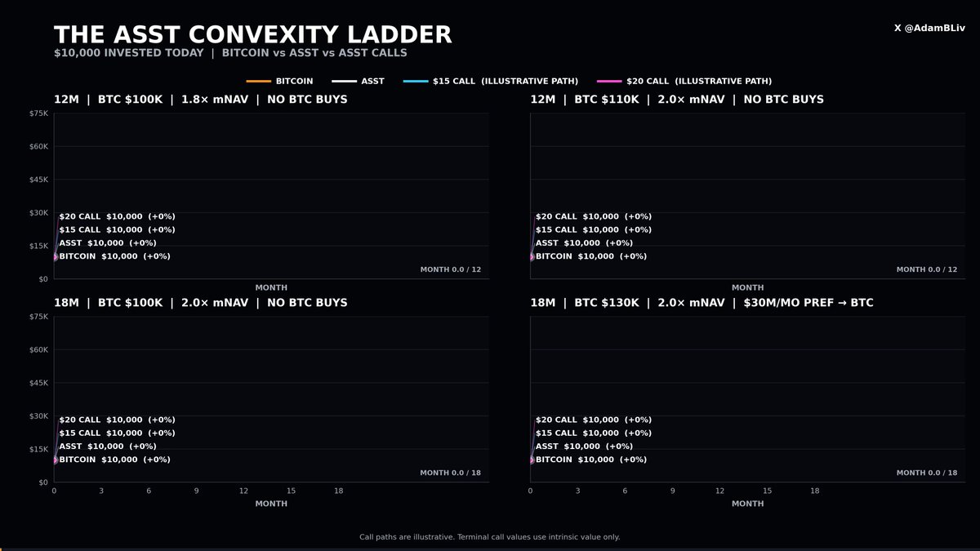Click the "BITCOIN" label in the legend
980x551 pixels.
[x=294, y=82]
